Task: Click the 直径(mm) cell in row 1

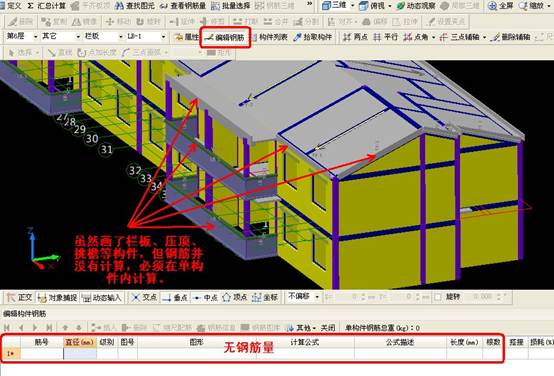Action: pos(80,354)
